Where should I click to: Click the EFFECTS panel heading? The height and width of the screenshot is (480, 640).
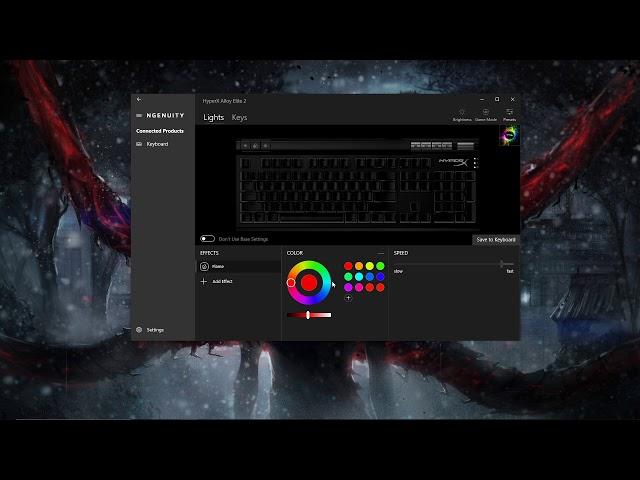tap(209, 253)
